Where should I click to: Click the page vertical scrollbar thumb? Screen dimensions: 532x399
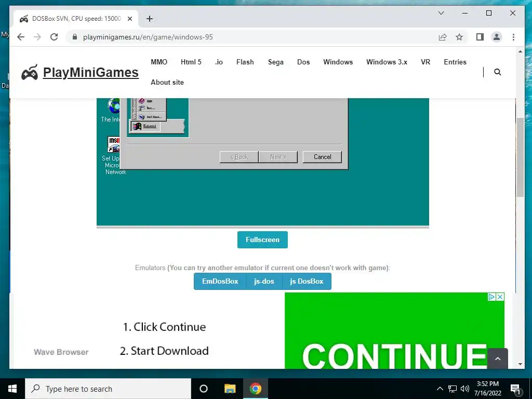click(x=520, y=157)
